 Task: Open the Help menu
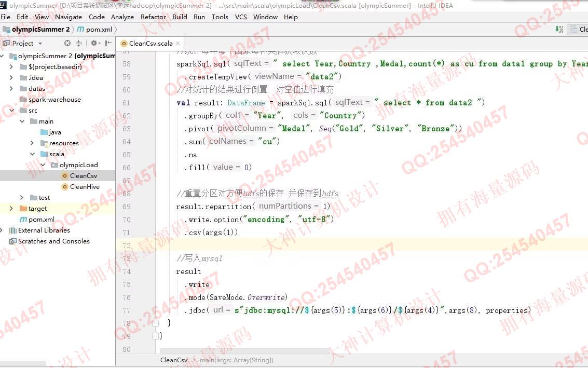pos(291,17)
